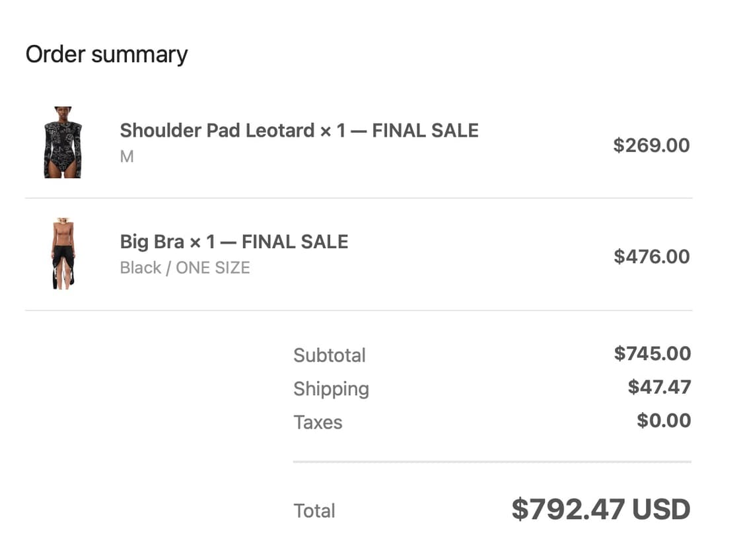Click the Subtotal label

pos(329,355)
